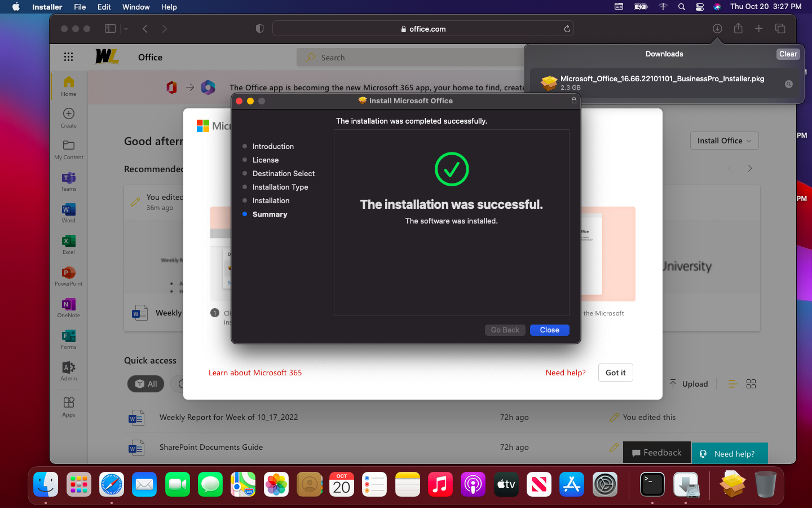Reveal downloaded installer pkg in Finder
Image resolution: width=812 pixels, height=508 pixels.
coord(789,84)
